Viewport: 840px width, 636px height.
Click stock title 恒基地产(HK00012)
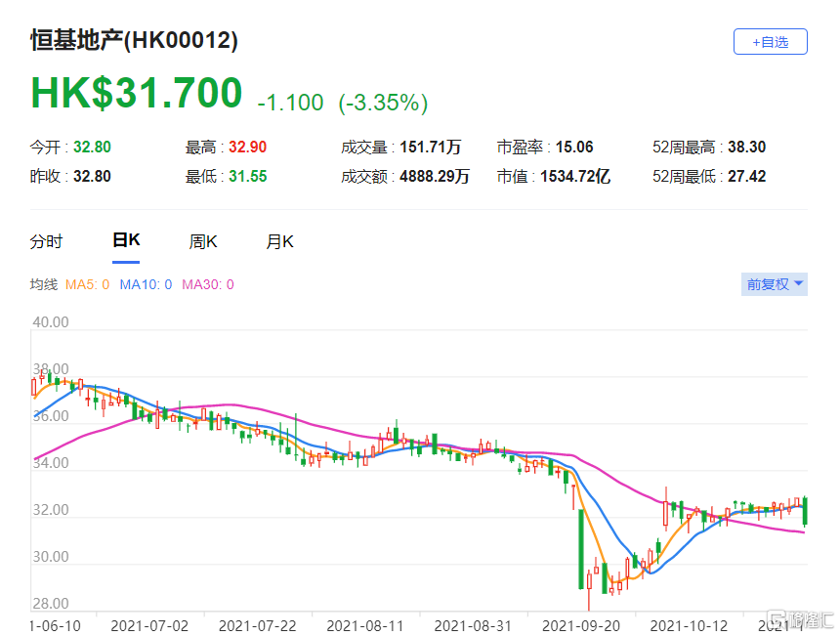point(134,40)
